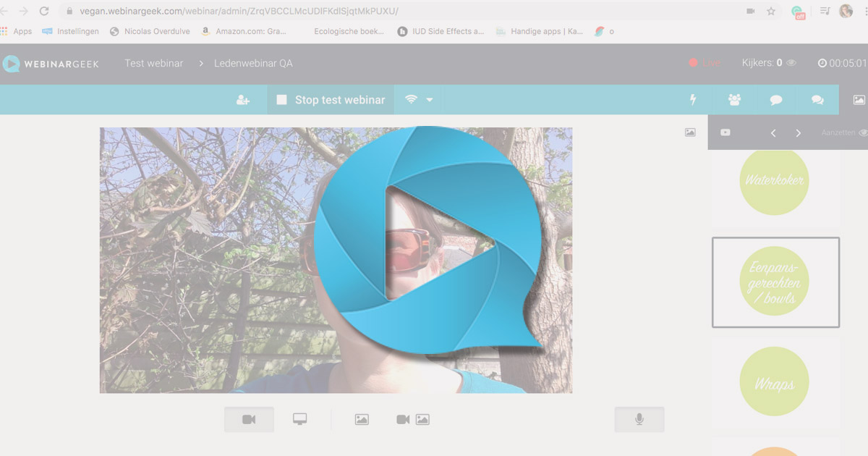The height and width of the screenshot is (456, 868).
Task: Click the add attendee icon
Action: pyautogui.click(x=243, y=100)
